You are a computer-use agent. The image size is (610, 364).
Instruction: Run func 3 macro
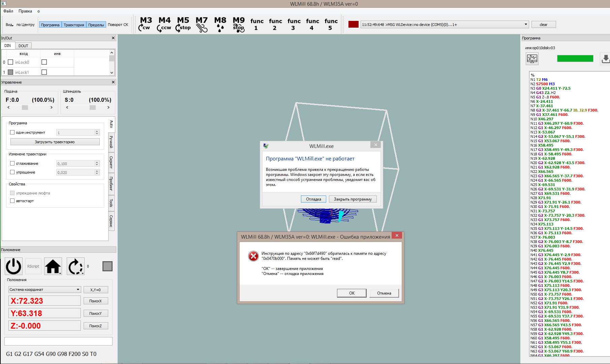tap(294, 24)
